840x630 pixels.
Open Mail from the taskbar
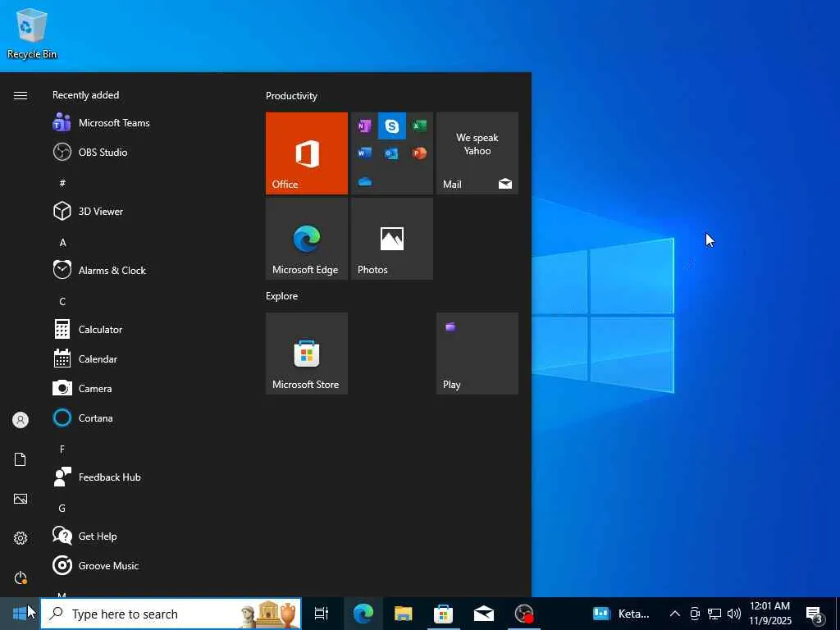pyautogui.click(x=483, y=614)
